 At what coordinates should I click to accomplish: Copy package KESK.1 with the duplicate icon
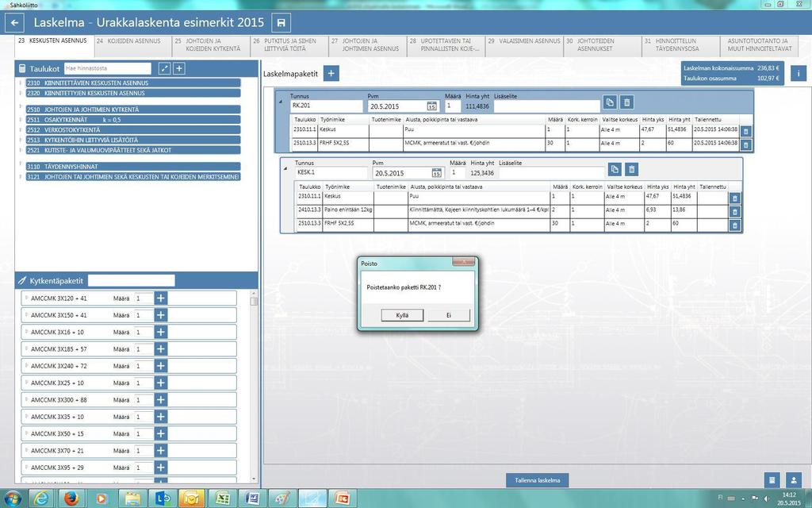(x=615, y=169)
